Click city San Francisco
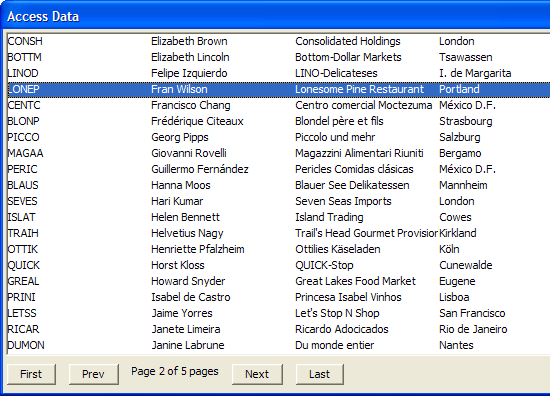Viewport: 550px width, 396px height. tap(472, 313)
